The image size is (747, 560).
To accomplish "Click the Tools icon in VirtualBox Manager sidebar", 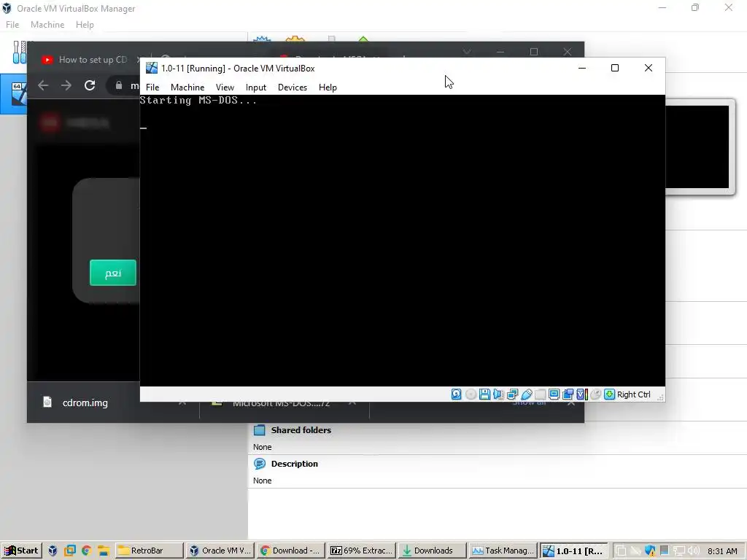I will pyautogui.click(x=20, y=52).
